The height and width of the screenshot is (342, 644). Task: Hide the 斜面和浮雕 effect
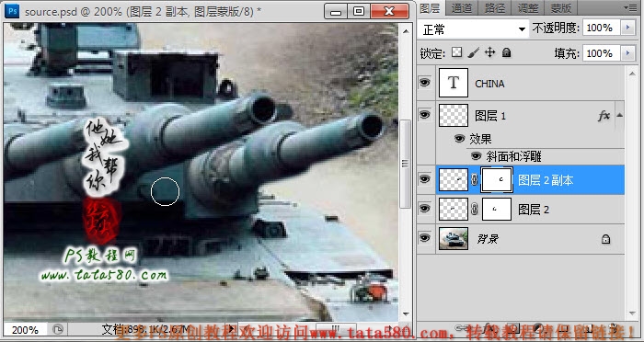click(x=476, y=156)
